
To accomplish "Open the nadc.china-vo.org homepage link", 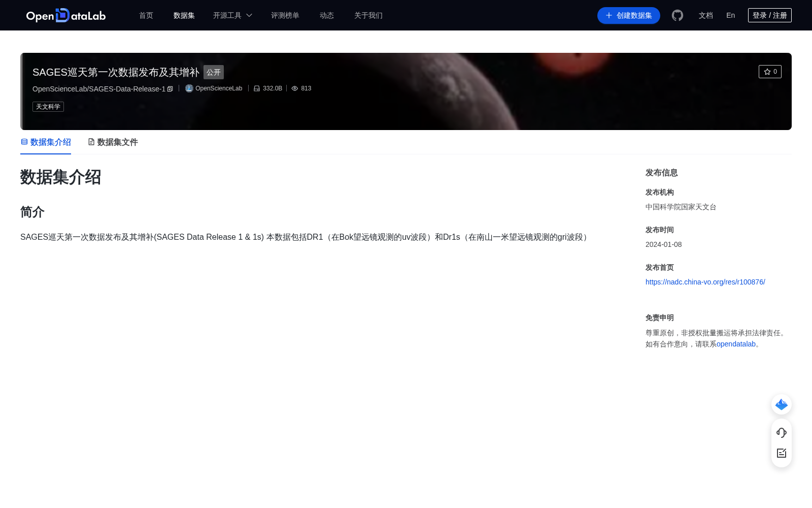I will click(705, 282).
